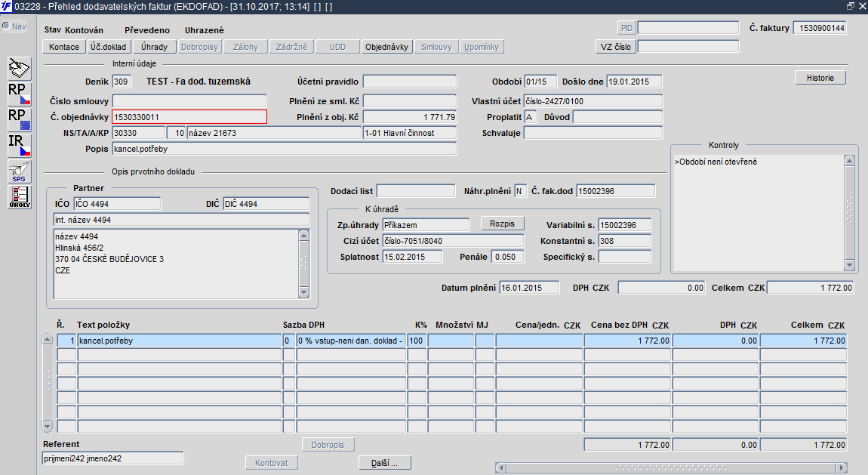The height and width of the screenshot is (475, 868).
Task: Click the printer-hand icon in left sidebar
Action: (20, 69)
